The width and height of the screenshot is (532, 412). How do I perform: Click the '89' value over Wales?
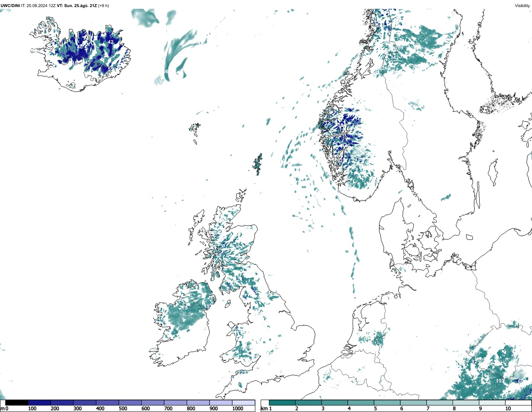click(248, 347)
